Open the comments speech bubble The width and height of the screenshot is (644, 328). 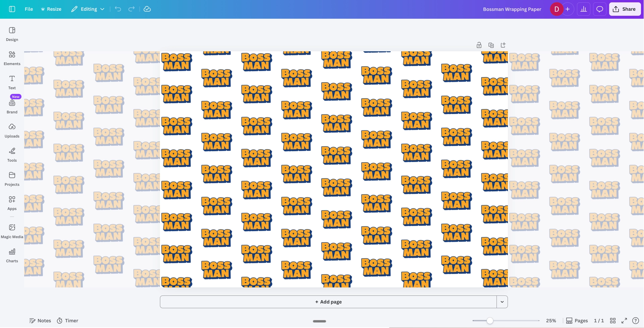[600, 9]
